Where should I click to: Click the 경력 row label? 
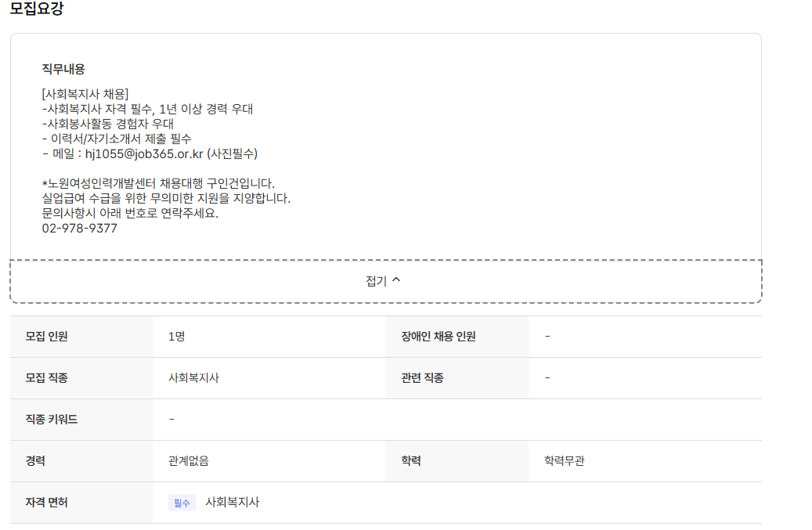(35, 460)
